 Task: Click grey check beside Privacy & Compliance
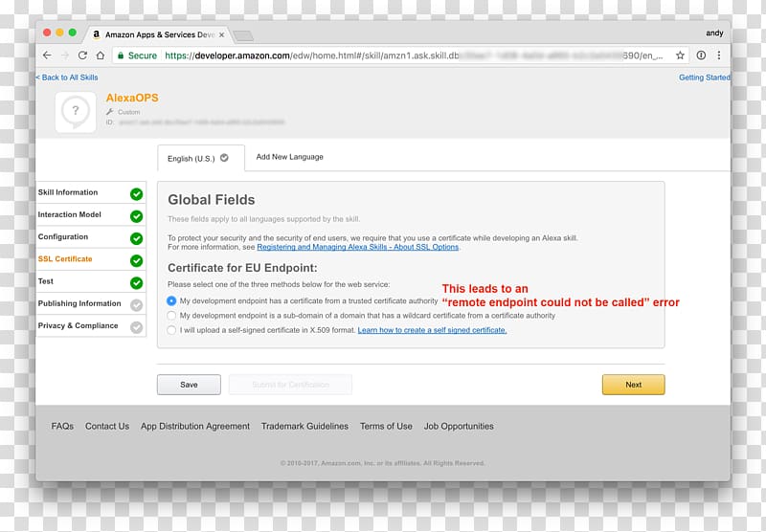tap(136, 327)
